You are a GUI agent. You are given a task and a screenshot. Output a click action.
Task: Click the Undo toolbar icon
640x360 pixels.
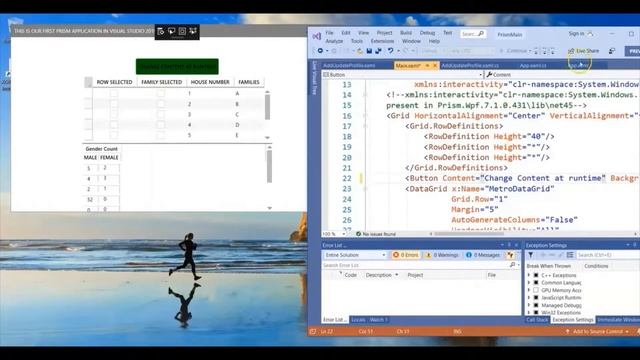391,51
